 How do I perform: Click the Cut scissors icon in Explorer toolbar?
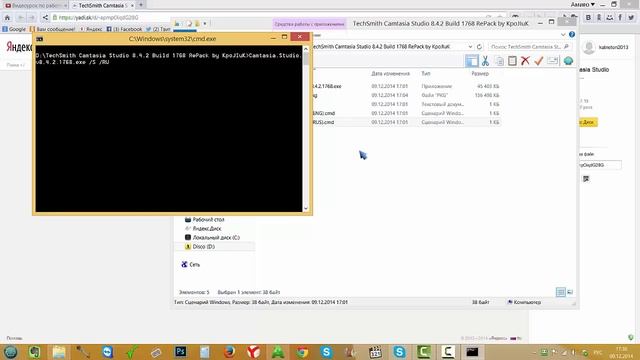pyautogui.click(x=485, y=61)
